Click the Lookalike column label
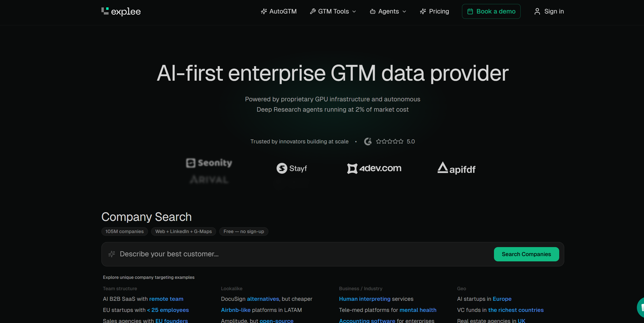This screenshot has height=323, width=644. (232, 289)
